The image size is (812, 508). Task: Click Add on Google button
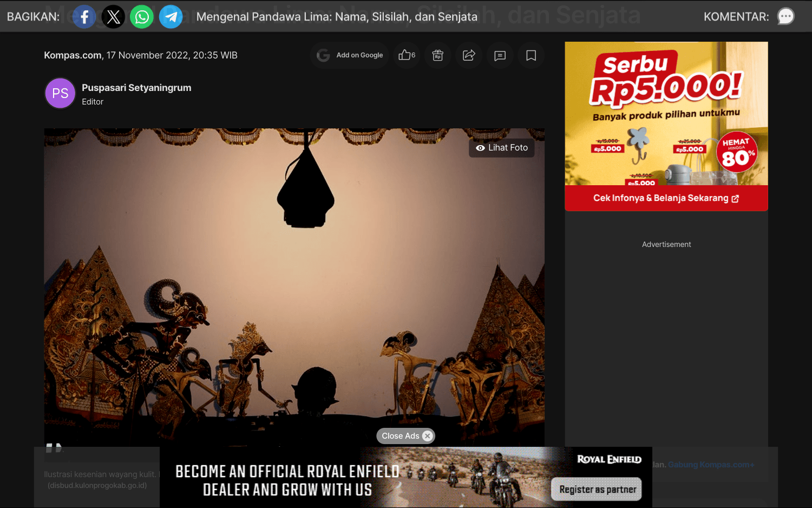coord(350,55)
